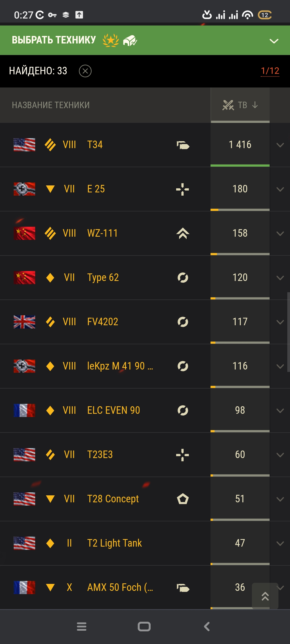Tap the Android back navigation arrow
The image size is (290, 644).
coord(207,627)
